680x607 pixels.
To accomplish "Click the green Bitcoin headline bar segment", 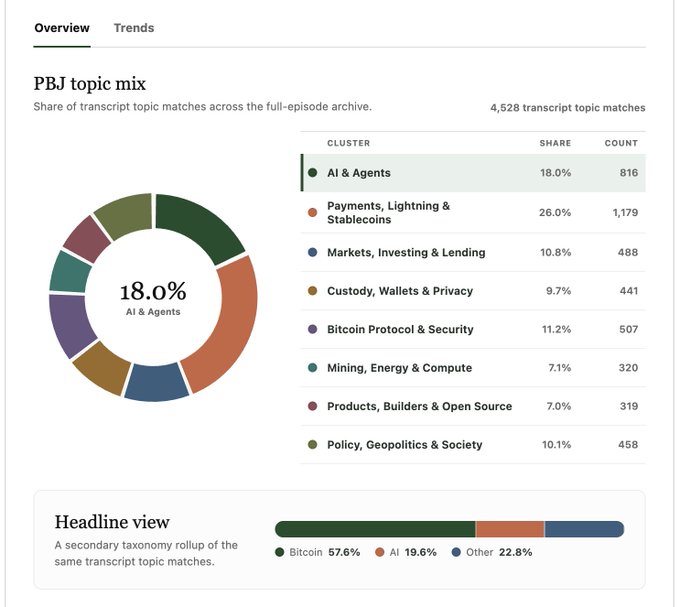I will 375,529.
